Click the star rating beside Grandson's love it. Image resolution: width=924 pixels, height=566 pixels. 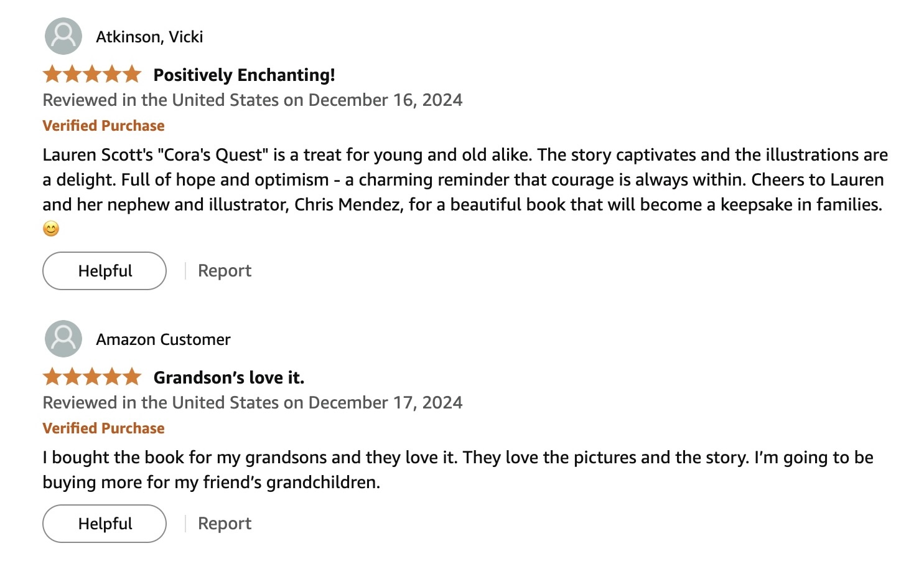pyautogui.click(x=92, y=377)
